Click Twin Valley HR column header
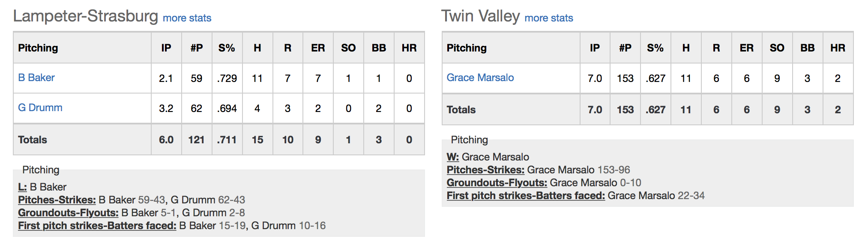The width and height of the screenshot is (868, 242). tap(838, 48)
